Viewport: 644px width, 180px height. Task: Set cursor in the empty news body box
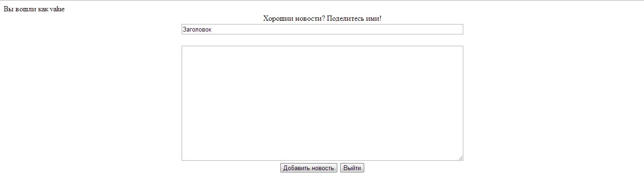pyautogui.click(x=322, y=103)
